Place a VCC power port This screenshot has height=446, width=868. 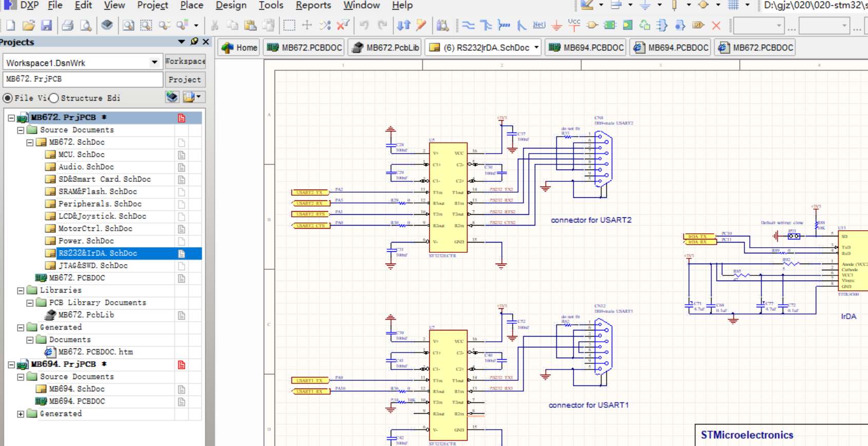(x=574, y=25)
